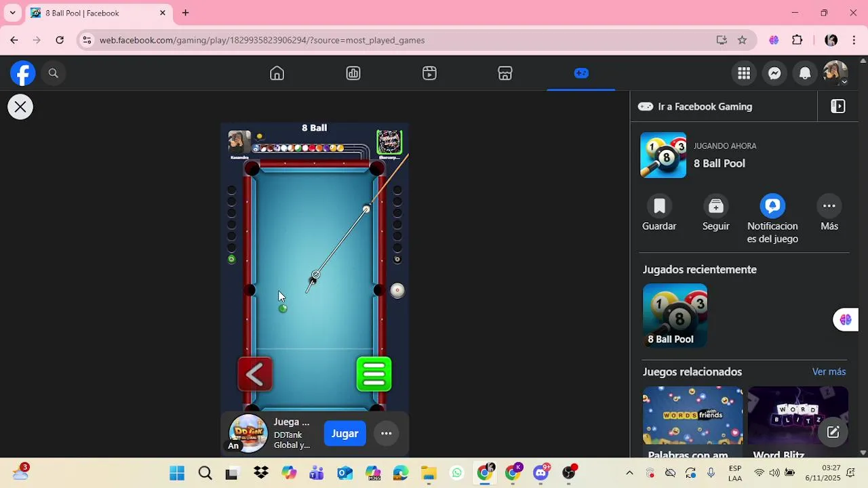Open the Más options button

tap(829, 213)
